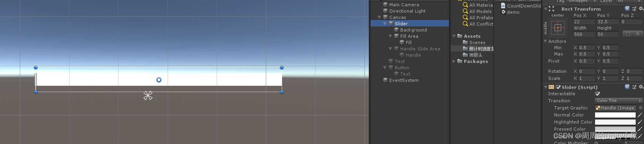
Task: Open the Highlighted Color swatch
Action: click(615, 122)
